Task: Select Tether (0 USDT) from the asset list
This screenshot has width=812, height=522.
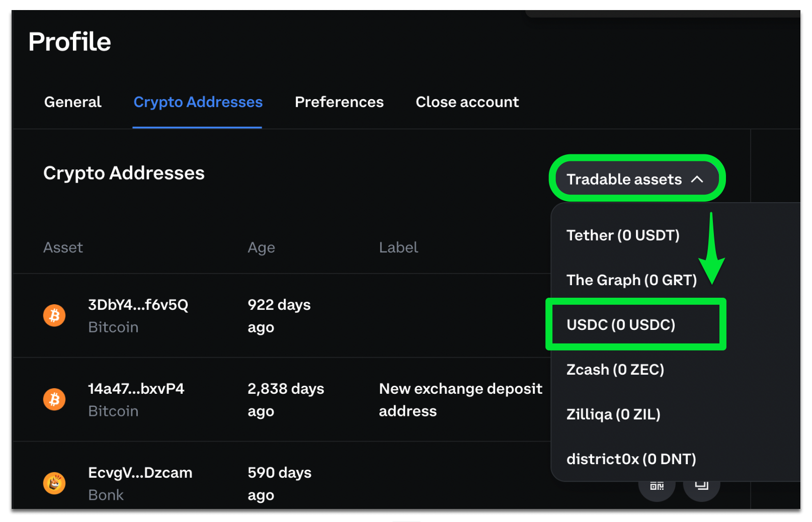Action: [x=623, y=235]
